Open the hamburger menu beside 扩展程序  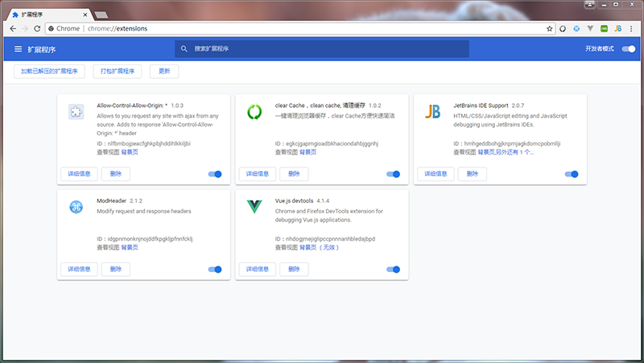click(x=18, y=49)
